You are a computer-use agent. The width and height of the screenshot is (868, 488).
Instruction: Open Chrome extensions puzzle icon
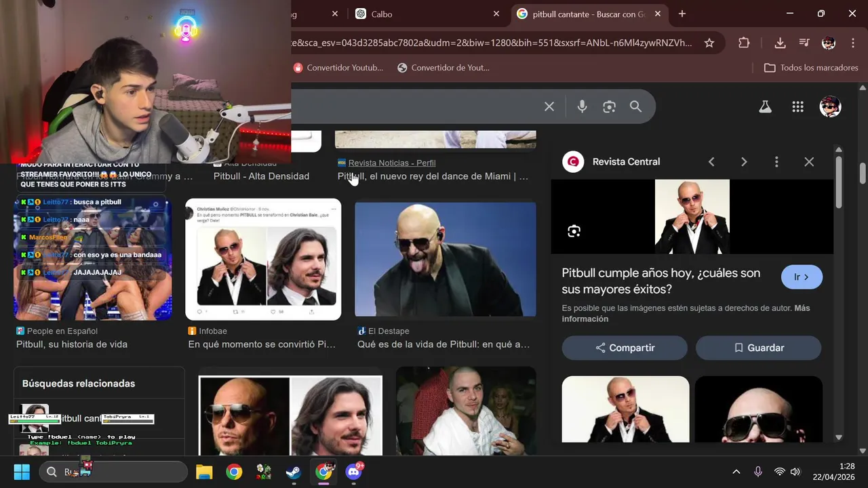pos(744,43)
